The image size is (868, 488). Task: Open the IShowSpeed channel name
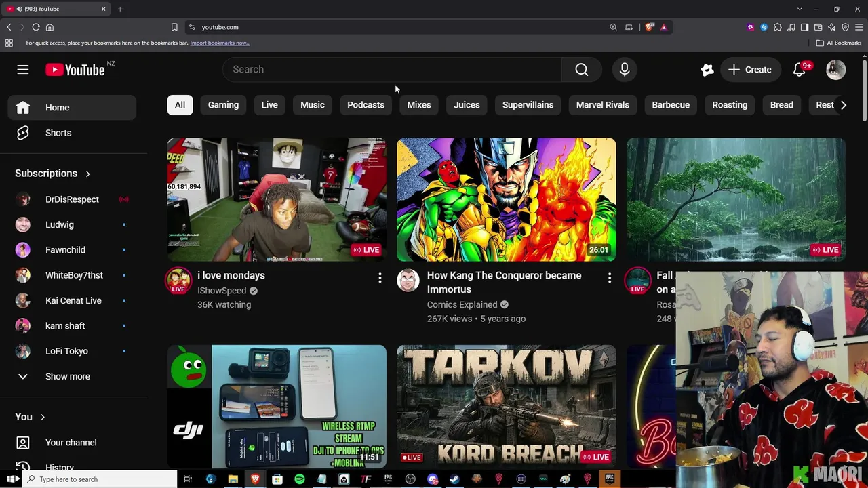coord(222,291)
